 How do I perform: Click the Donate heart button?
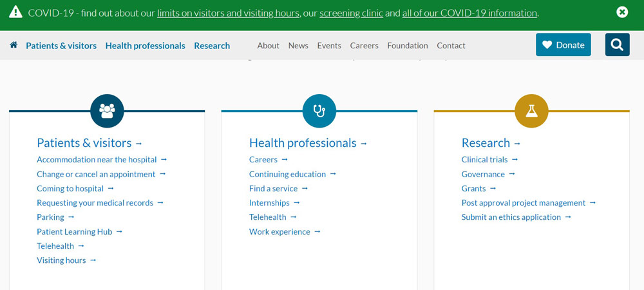(563, 44)
